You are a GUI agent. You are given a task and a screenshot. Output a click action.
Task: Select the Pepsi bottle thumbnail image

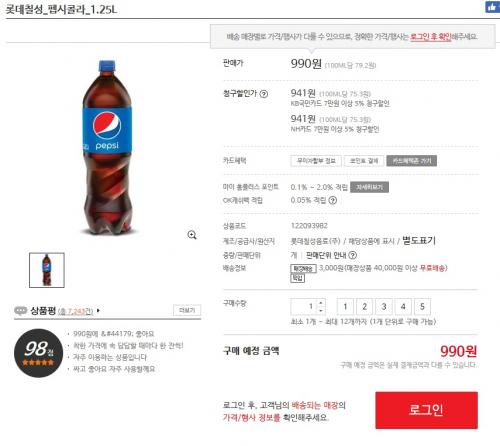point(47,270)
